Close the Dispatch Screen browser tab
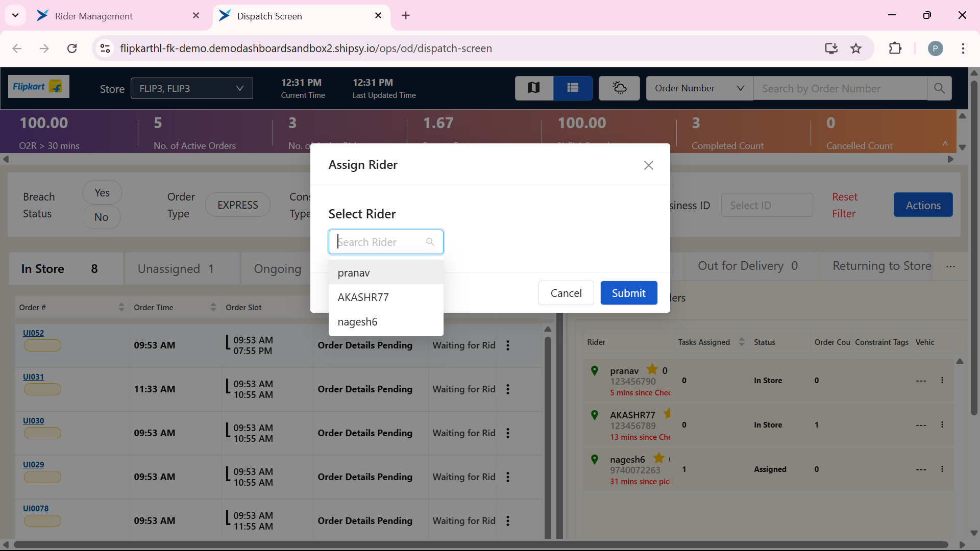The width and height of the screenshot is (980, 551). [378, 15]
